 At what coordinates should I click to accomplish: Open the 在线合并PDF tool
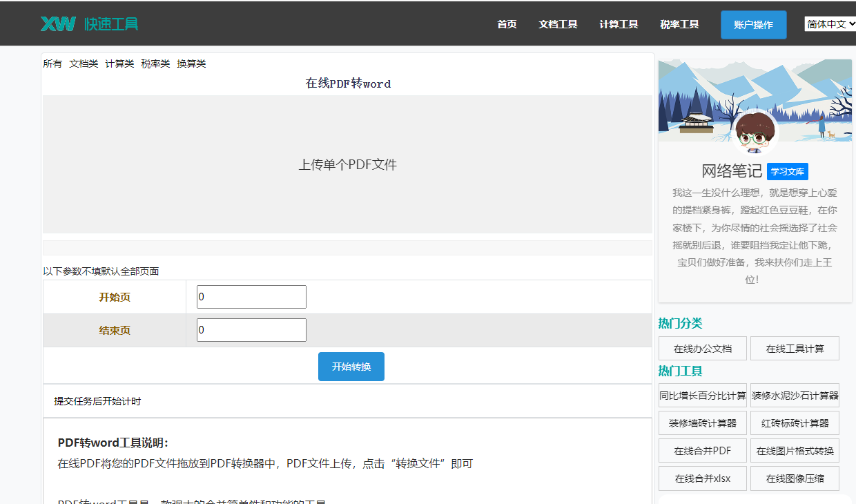tap(702, 451)
